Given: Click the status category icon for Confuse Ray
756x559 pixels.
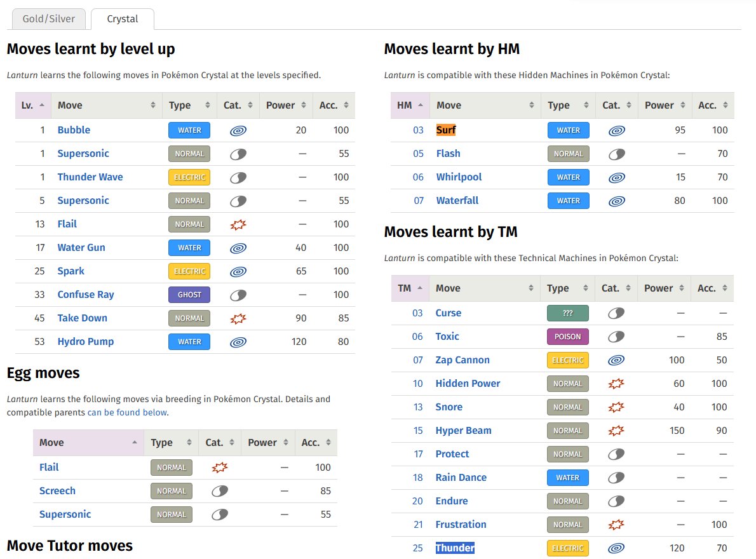Looking at the screenshot, I should coord(238,295).
